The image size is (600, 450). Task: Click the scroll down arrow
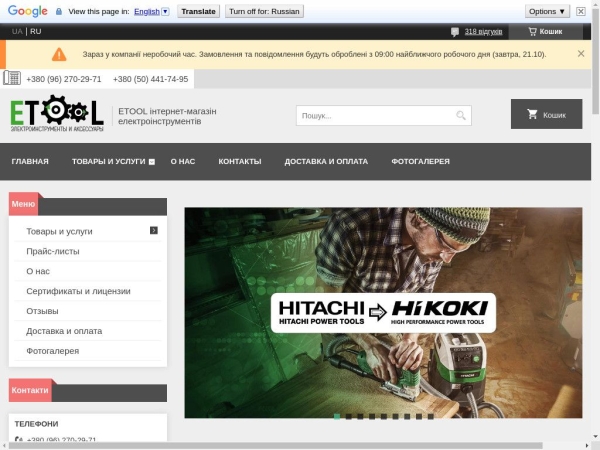[x=595, y=436]
